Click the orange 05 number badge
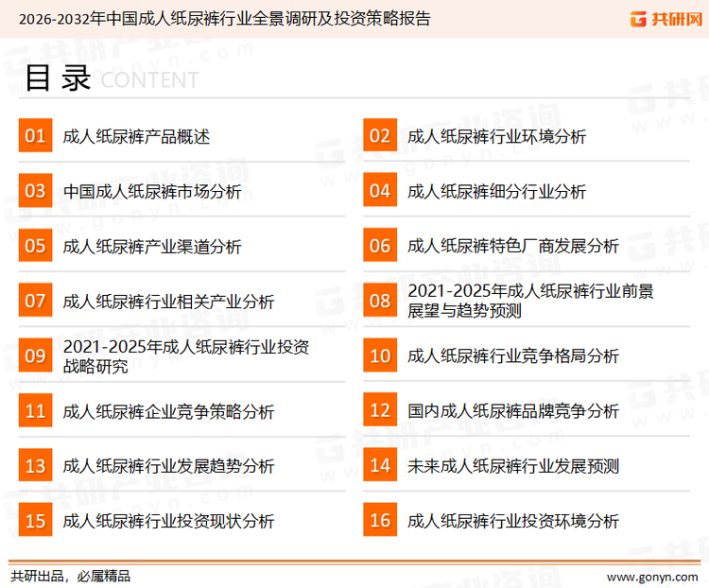The image size is (709, 588). (x=35, y=246)
